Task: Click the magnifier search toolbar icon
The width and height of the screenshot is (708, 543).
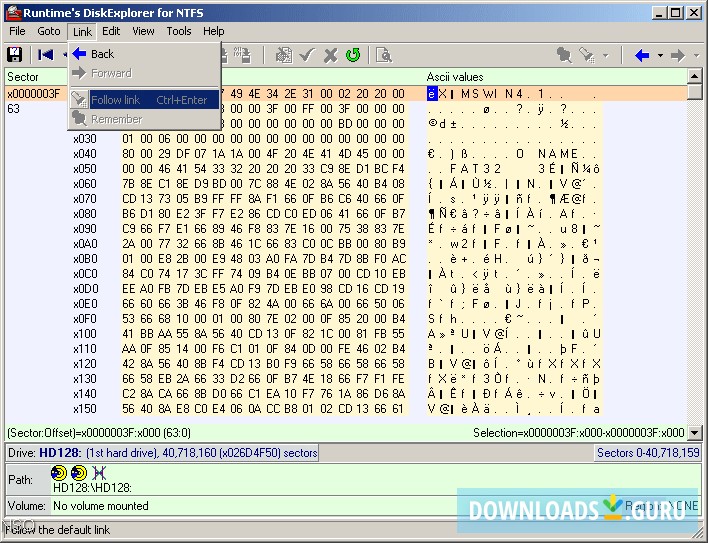Action: coord(383,55)
